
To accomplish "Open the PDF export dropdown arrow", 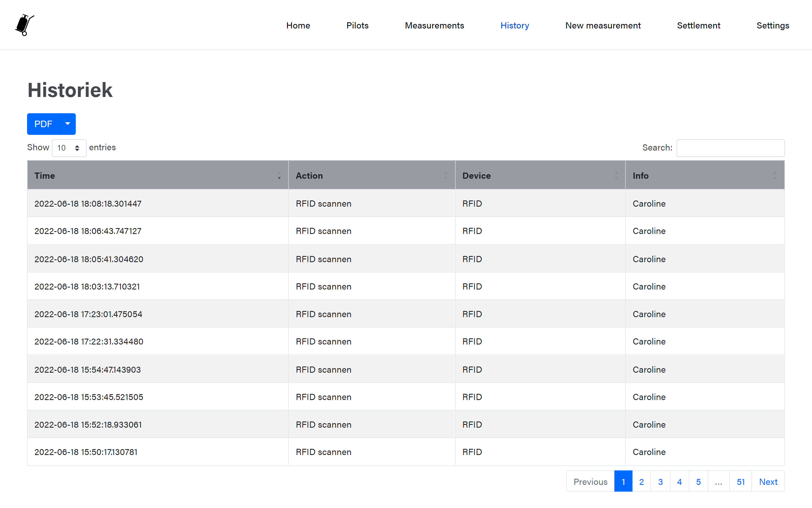I will pyautogui.click(x=68, y=124).
